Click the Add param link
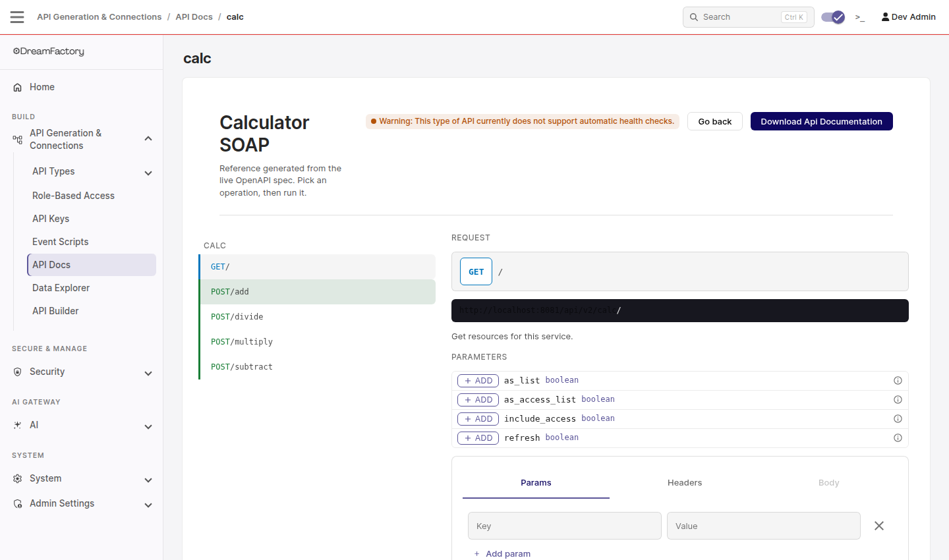This screenshot has width=949, height=560. point(502,553)
